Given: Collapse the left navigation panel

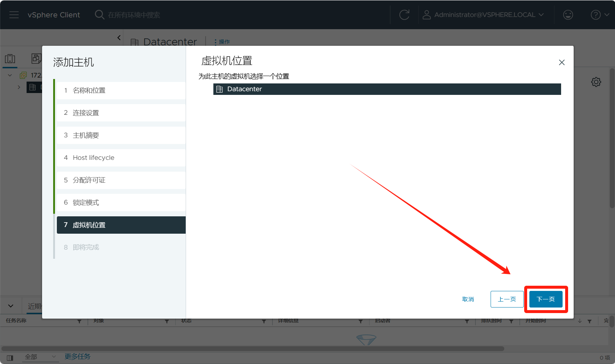Looking at the screenshot, I should pos(119,38).
